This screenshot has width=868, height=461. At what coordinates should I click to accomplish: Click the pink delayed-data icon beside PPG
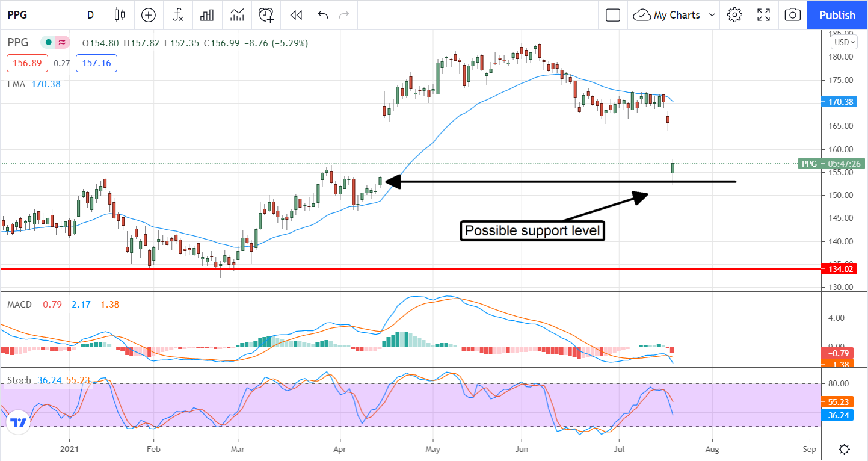[61, 43]
